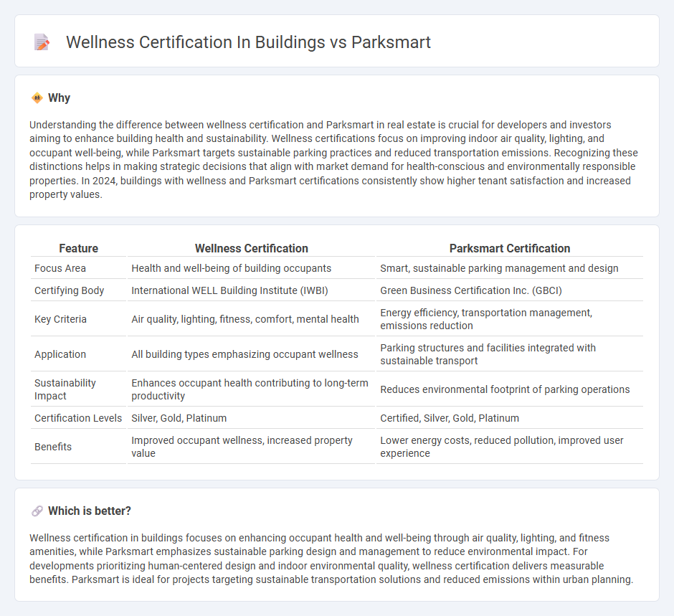Click cell 'Energy efficiency, transportation management, emissions reduction'
Viewport: 674px width, 616px height.
click(x=486, y=319)
